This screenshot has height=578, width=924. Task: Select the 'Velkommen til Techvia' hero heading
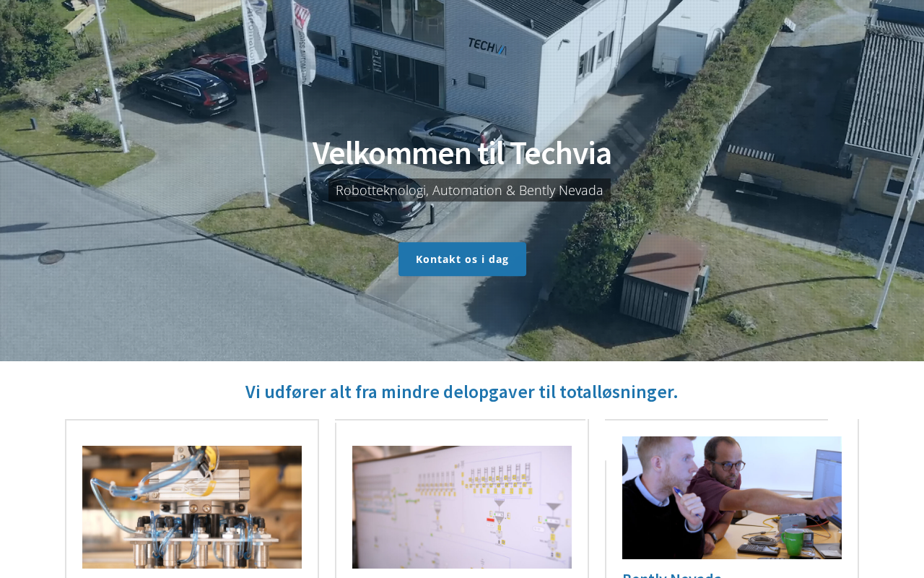462,153
